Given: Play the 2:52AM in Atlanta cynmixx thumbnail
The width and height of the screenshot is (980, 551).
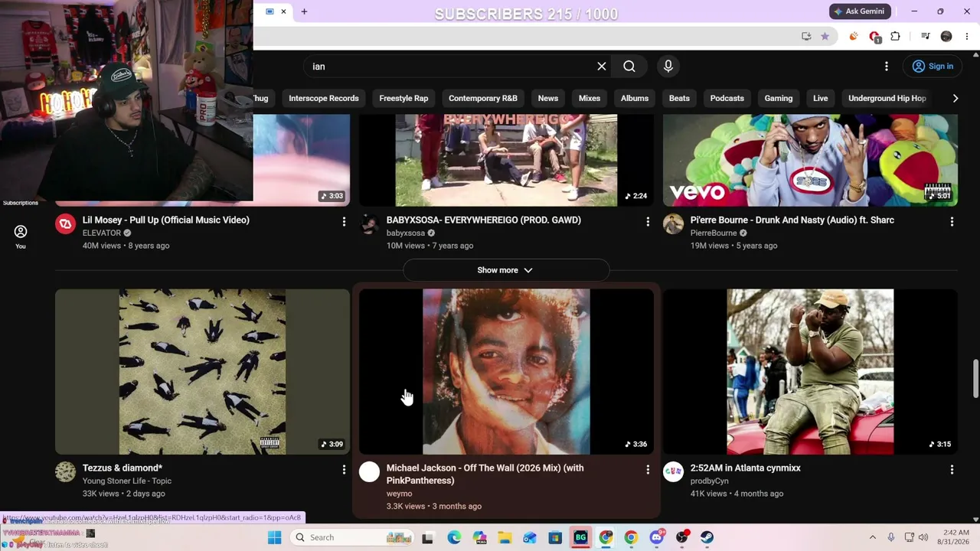Looking at the screenshot, I should 810,371.
